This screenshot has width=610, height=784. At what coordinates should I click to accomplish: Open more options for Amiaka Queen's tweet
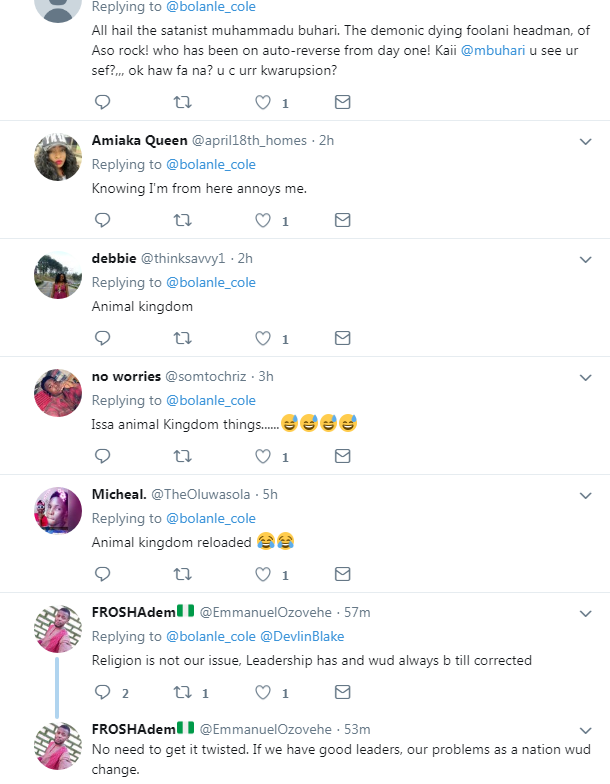[x=586, y=142]
